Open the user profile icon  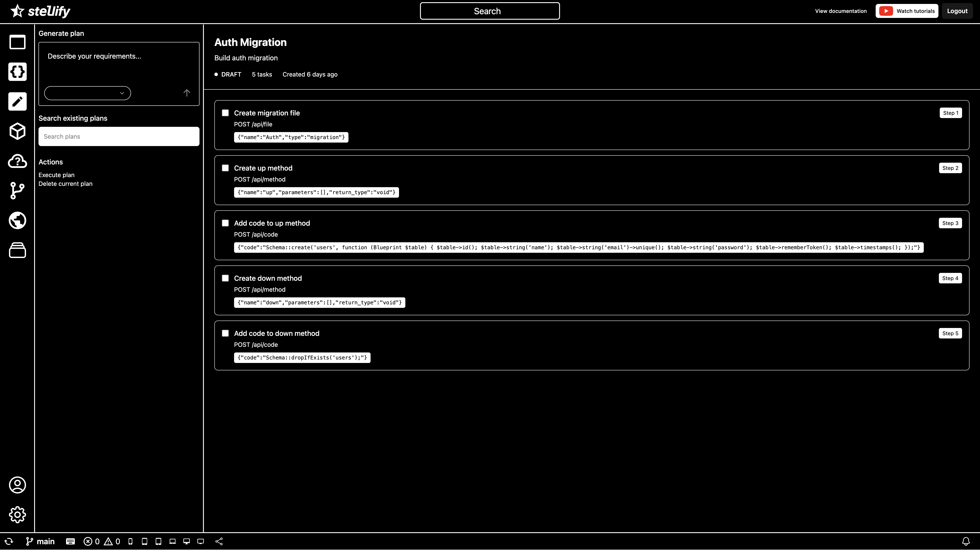(x=17, y=485)
